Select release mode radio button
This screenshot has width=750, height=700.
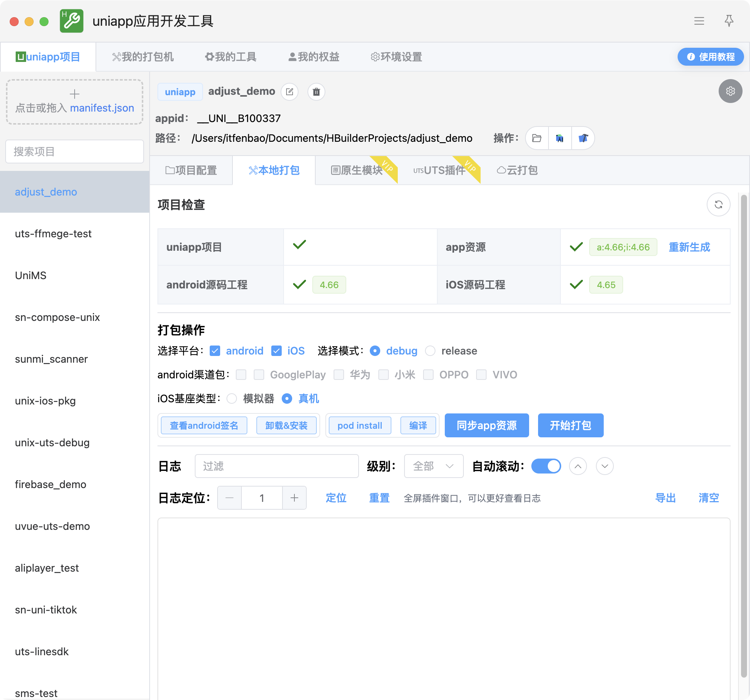click(x=430, y=351)
